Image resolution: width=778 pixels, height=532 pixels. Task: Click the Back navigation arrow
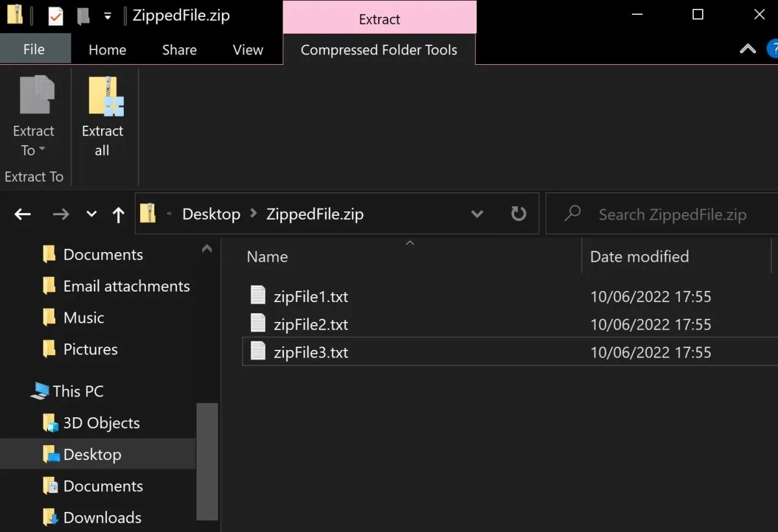(23, 214)
